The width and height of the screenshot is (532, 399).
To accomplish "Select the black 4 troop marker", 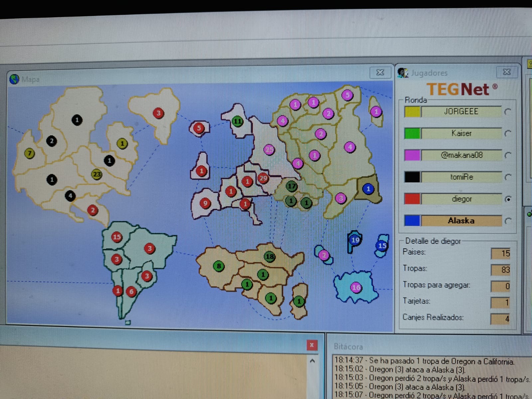I will coord(70,196).
